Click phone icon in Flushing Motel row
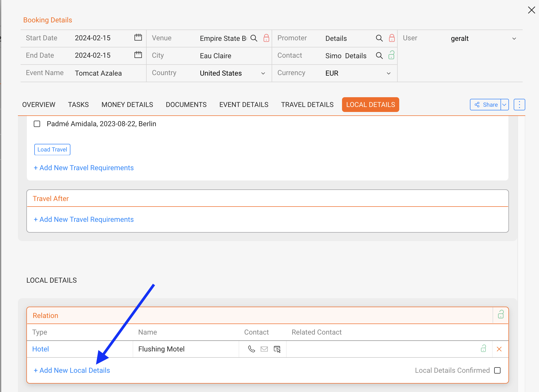The image size is (539, 392). tap(252, 349)
